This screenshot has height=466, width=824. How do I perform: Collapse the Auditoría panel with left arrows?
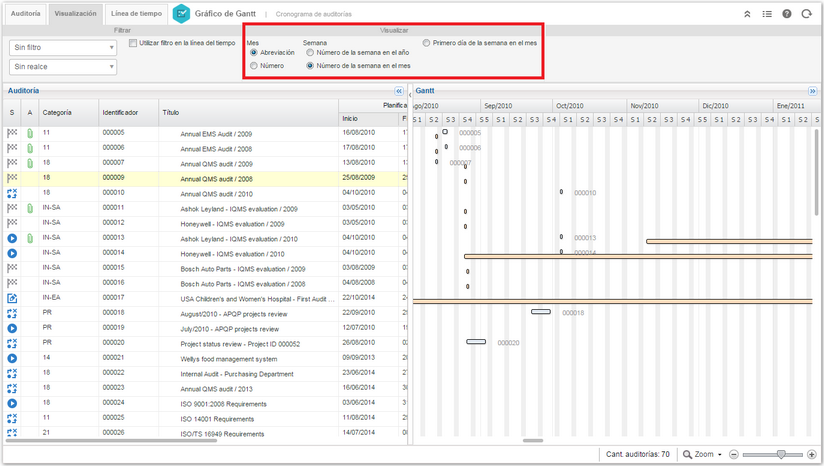pyautogui.click(x=399, y=91)
